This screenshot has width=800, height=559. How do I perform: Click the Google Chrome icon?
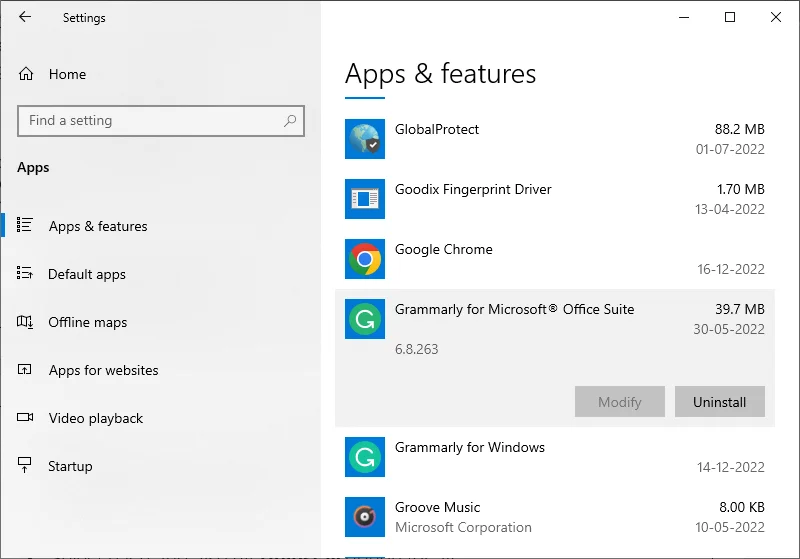click(365, 259)
